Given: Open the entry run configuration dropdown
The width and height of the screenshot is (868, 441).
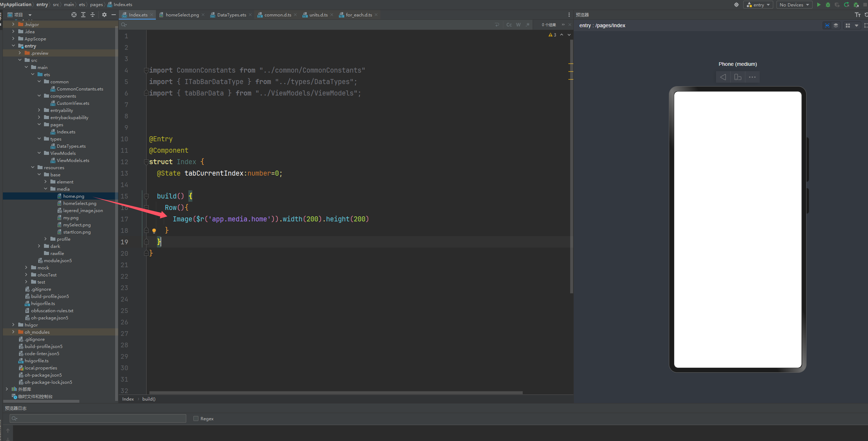Looking at the screenshot, I should tap(758, 5).
